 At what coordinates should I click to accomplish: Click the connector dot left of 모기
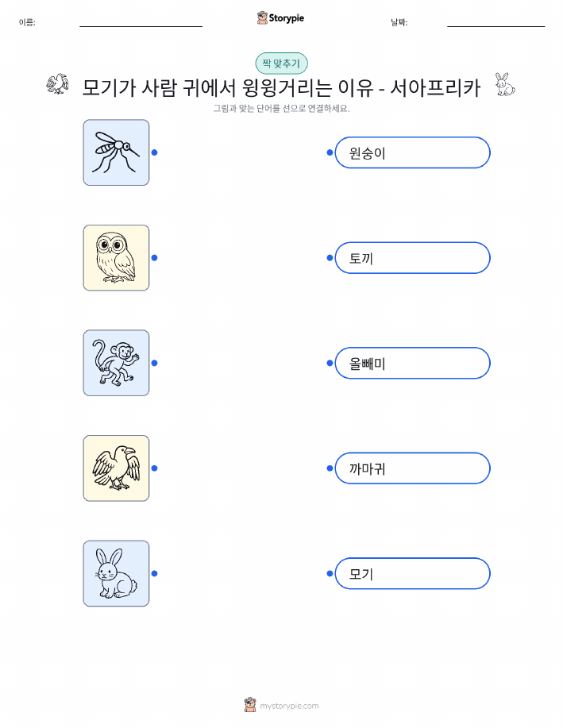point(330,573)
